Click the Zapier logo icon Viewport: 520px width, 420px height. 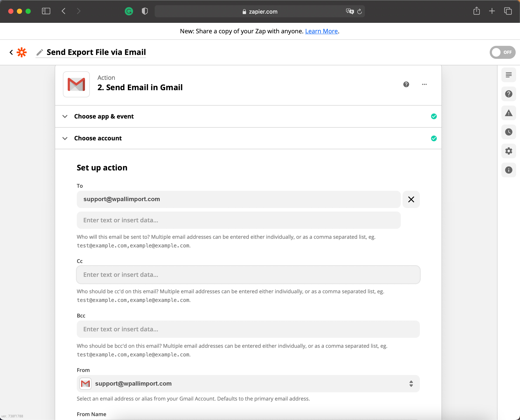[x=22, y=52]
